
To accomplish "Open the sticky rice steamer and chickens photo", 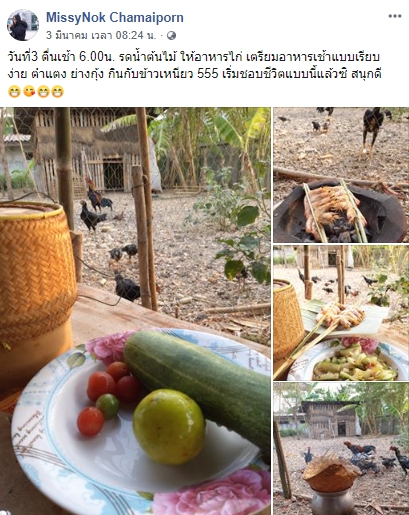I will [x=341, y=449].
